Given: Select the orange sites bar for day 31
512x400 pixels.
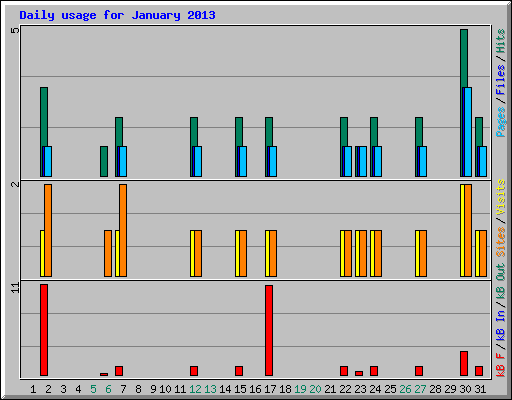Looking at the screenshot, I should pyautogui.click(x=483, y=253).
